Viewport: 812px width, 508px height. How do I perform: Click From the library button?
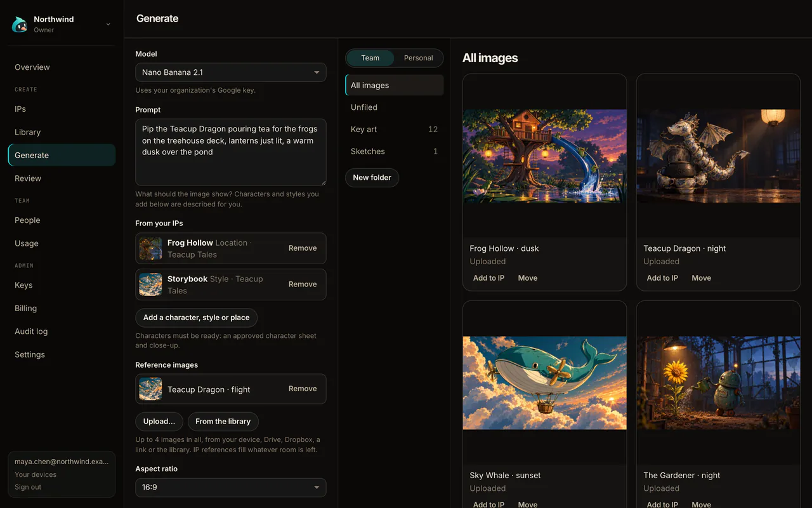coord(223,422)
